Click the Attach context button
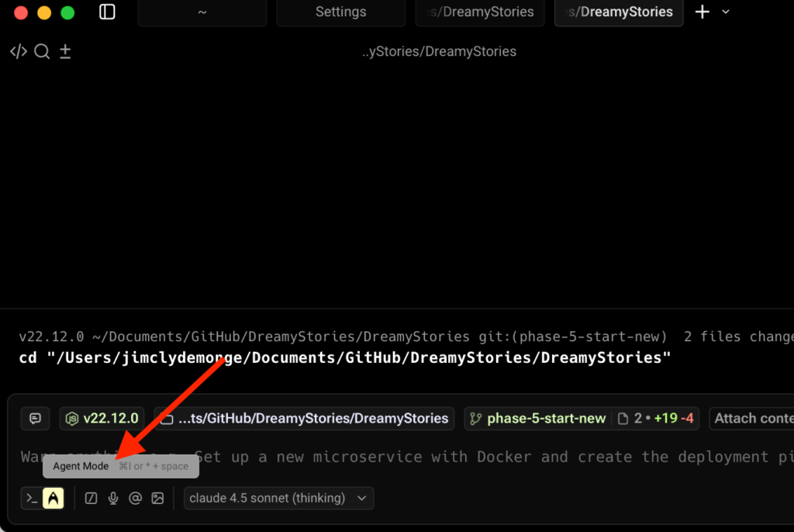794x532 pixels. click(x=752, y=419)
